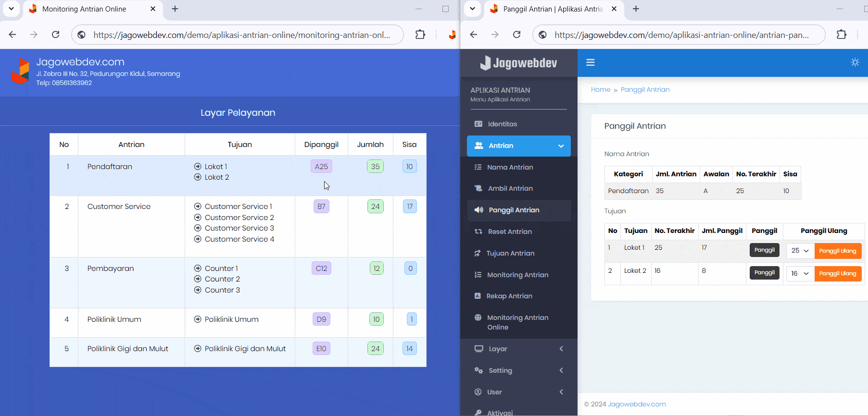Open the Loket 1 number dropdown showing 25
This screenshot has height=416, width=868.
pyautogui.click(x=800, y=251)
